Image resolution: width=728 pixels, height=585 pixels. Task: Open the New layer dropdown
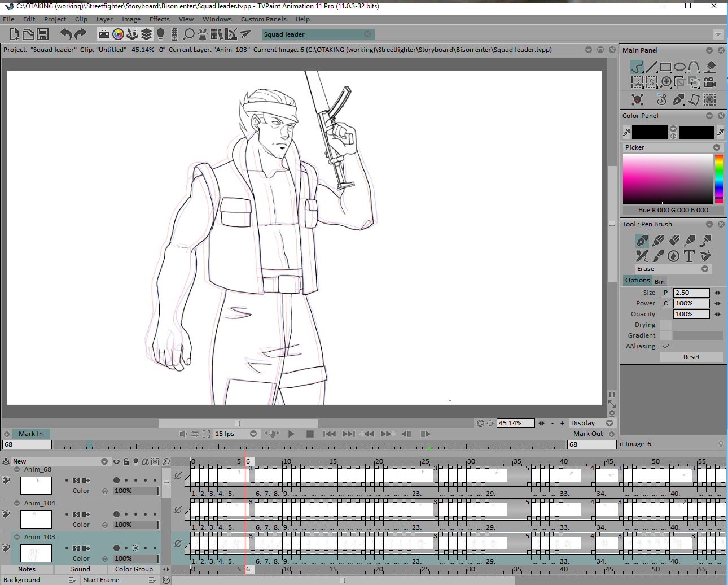tap(104, 461)
